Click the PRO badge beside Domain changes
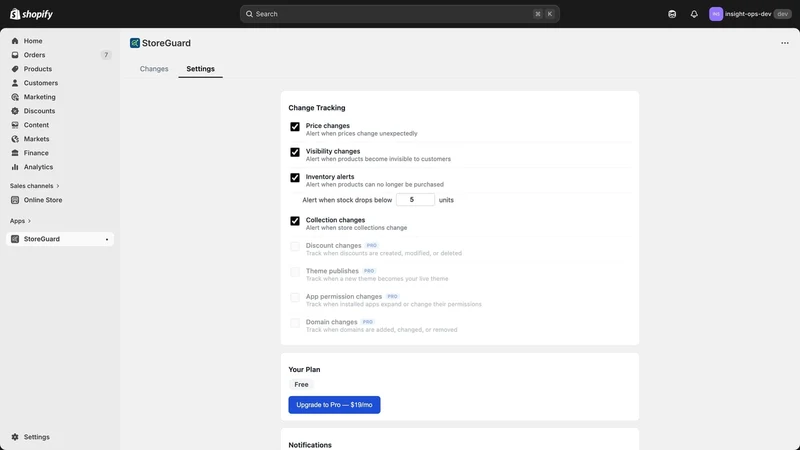Viewport: 800px width, 450px height. [367, 322]
